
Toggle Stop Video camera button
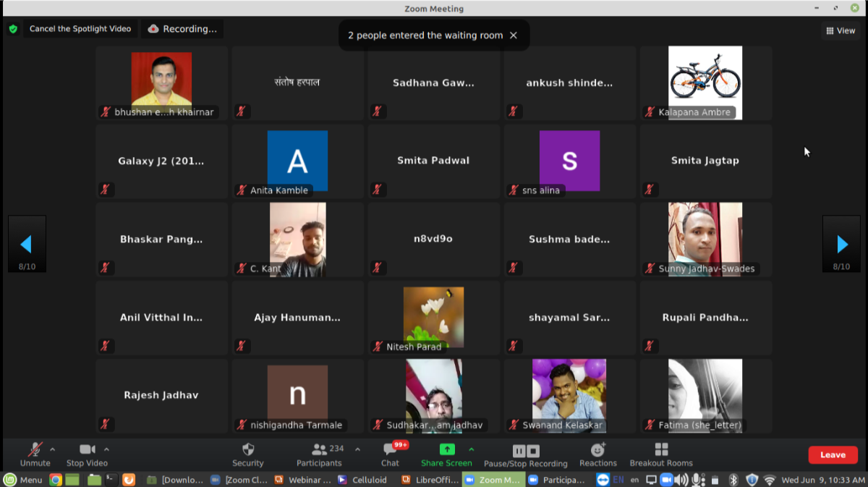(x=87, y=454)
